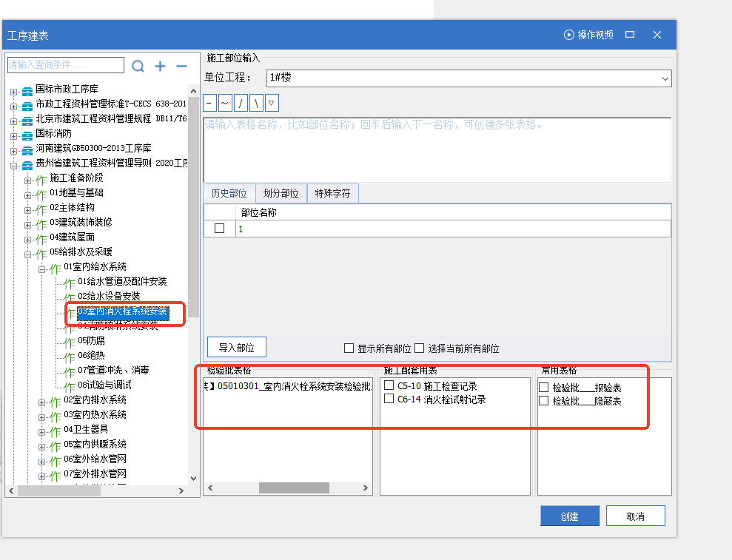Viewport: 732px width, 560px height.
Task: Switch to the 划分部位 tab
Action: [281, 193]
